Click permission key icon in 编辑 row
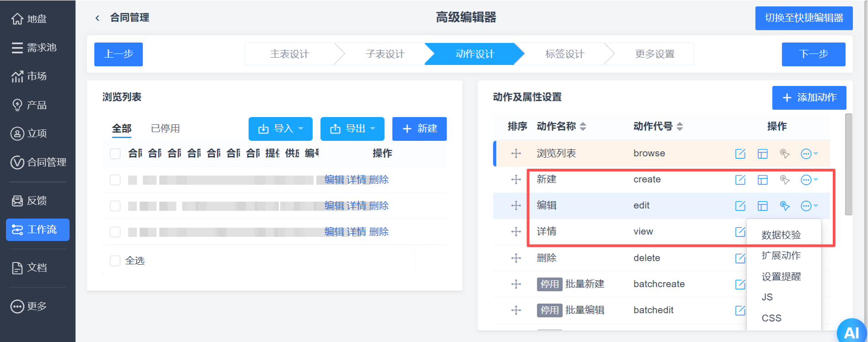 click(784, 206)
